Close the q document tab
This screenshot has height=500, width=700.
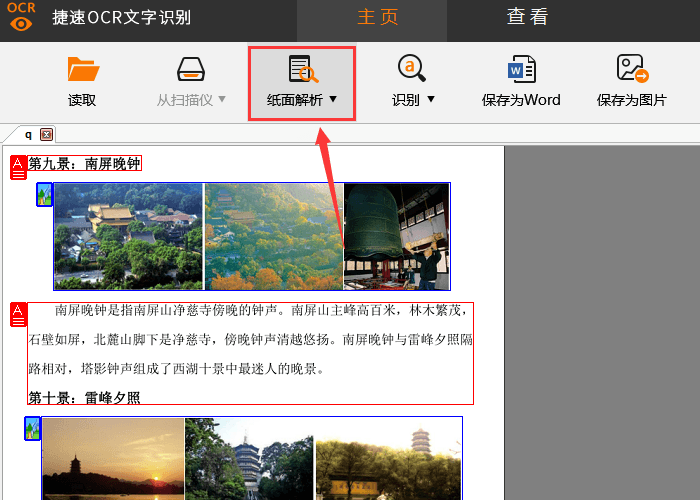(46, 134)
